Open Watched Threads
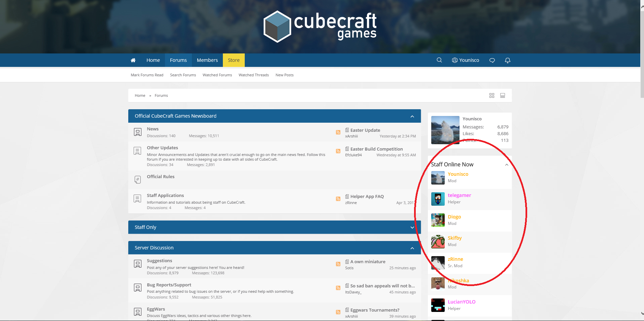The width and height of the screenshot is (644, 321). [x=254, y=75]
